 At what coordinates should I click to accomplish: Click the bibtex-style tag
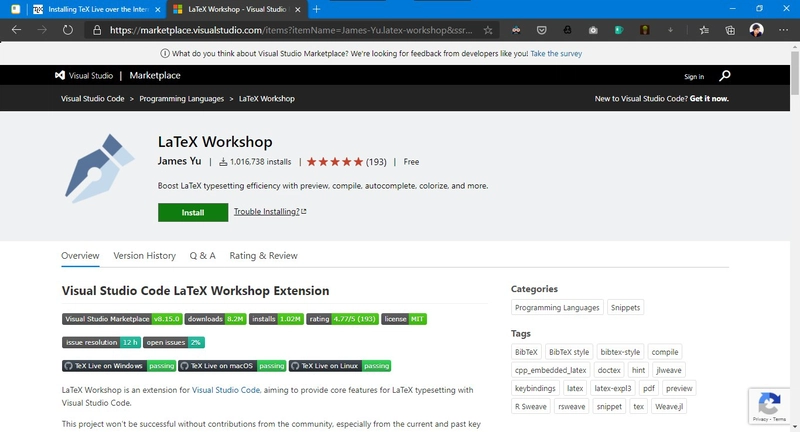[x=620, y=352]
